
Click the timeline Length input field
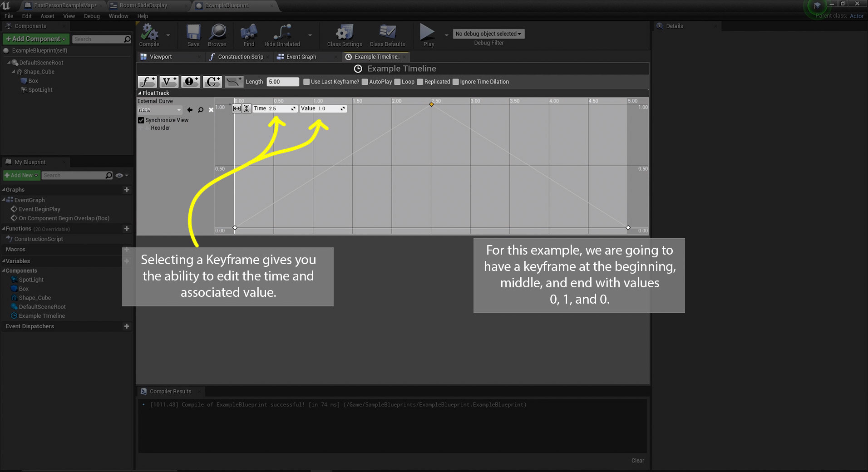click(x=282, y=82)
